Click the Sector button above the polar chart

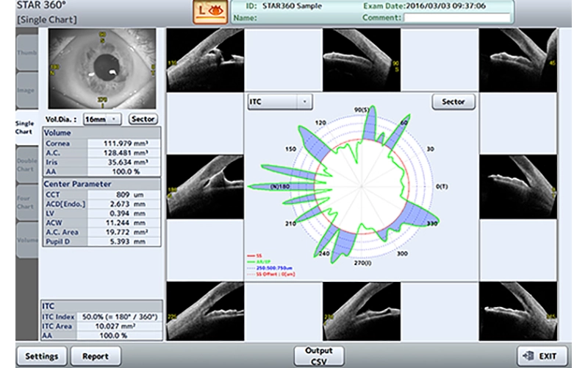453,102
